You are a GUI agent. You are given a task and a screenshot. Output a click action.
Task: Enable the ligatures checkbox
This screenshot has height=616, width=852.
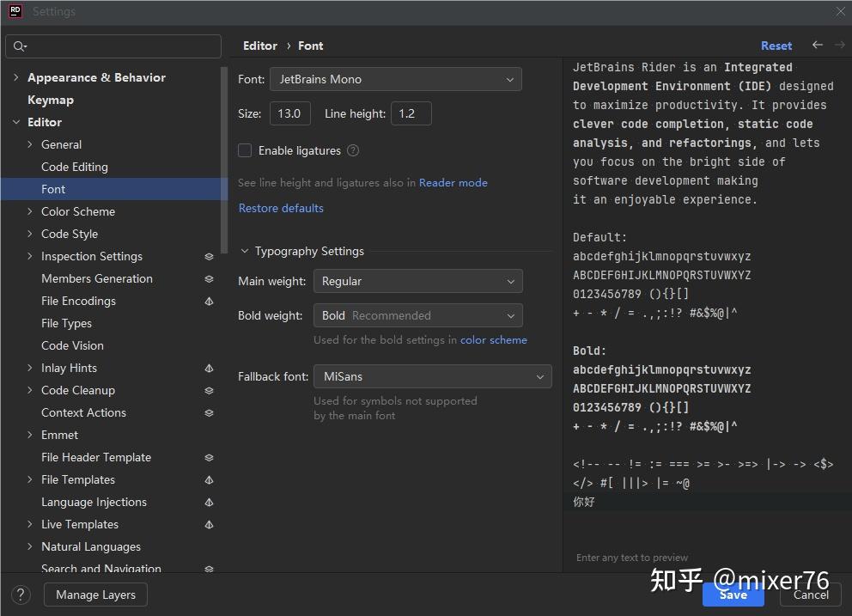pyautogui.click(x=244, y=149)
